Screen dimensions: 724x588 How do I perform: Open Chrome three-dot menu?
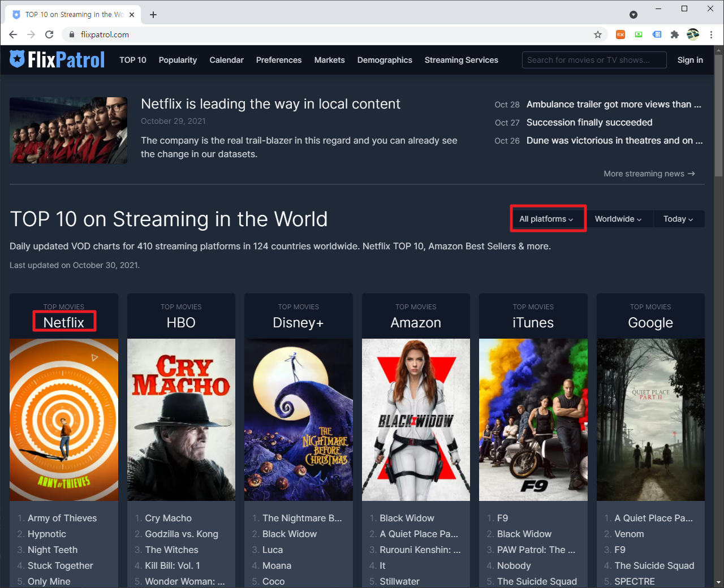[x=711, y=34]
